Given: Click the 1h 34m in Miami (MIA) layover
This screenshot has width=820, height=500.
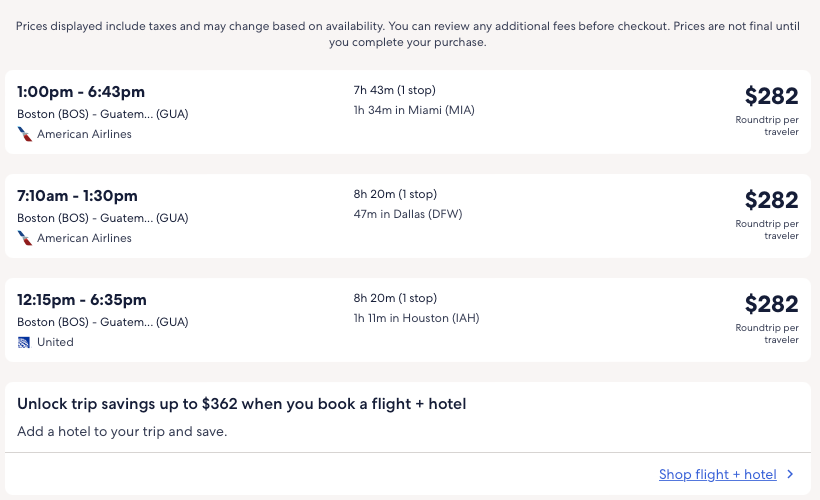Looking at the screenshot, I should pyautogui.click(x=414, y=110).
